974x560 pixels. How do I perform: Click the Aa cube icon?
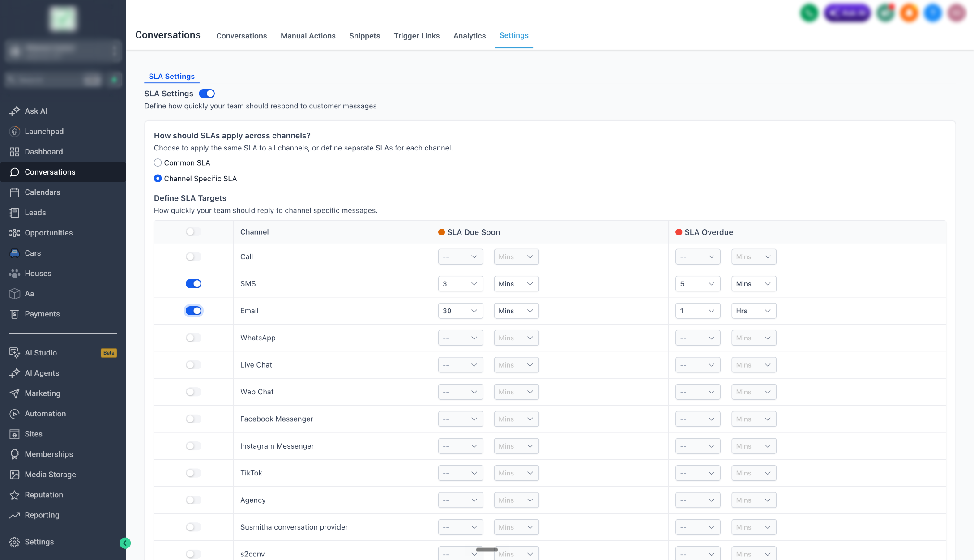click(14, 294)
